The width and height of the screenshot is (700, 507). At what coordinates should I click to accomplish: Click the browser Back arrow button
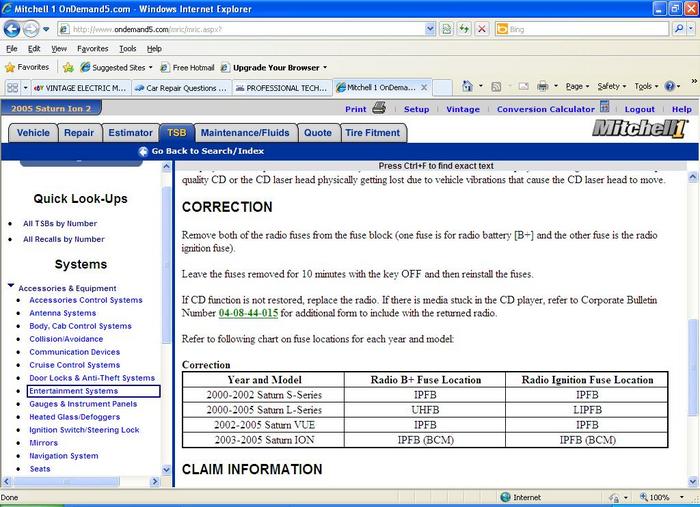[12, 29]
